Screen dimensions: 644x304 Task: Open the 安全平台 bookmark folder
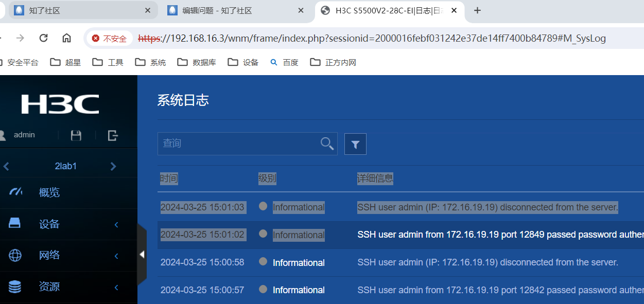tap(19, 62)
